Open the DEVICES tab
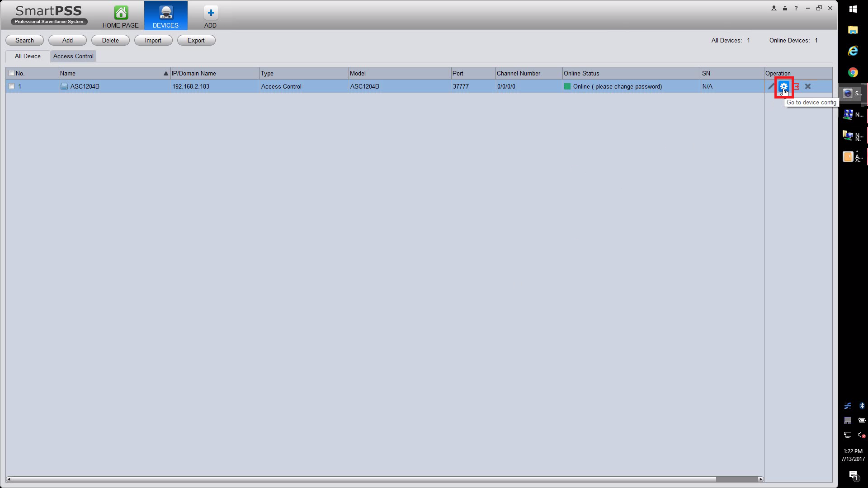Image resolution: width=868 pixels, height=488 pixels. pyautogui.click(x=165, y=17)
